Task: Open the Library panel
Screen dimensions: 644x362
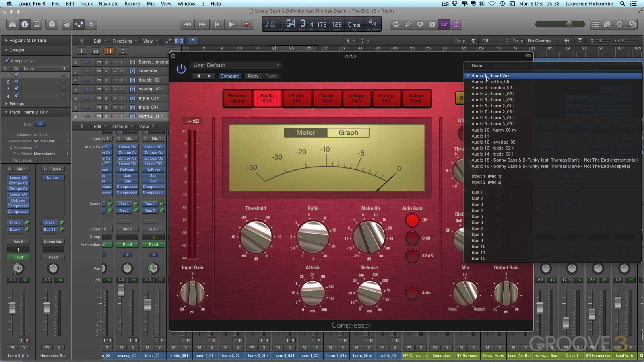Action: click(12, 24)
